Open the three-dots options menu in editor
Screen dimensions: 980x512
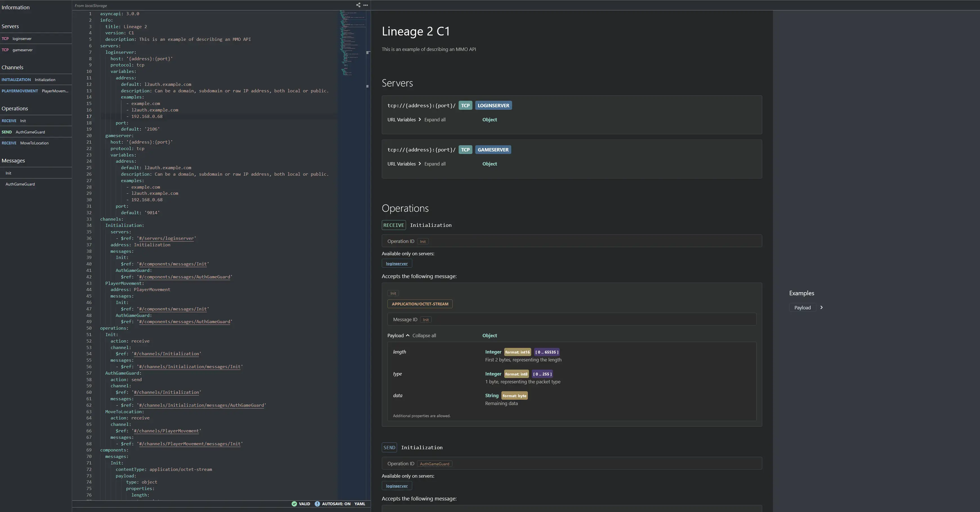pos(365,5)
